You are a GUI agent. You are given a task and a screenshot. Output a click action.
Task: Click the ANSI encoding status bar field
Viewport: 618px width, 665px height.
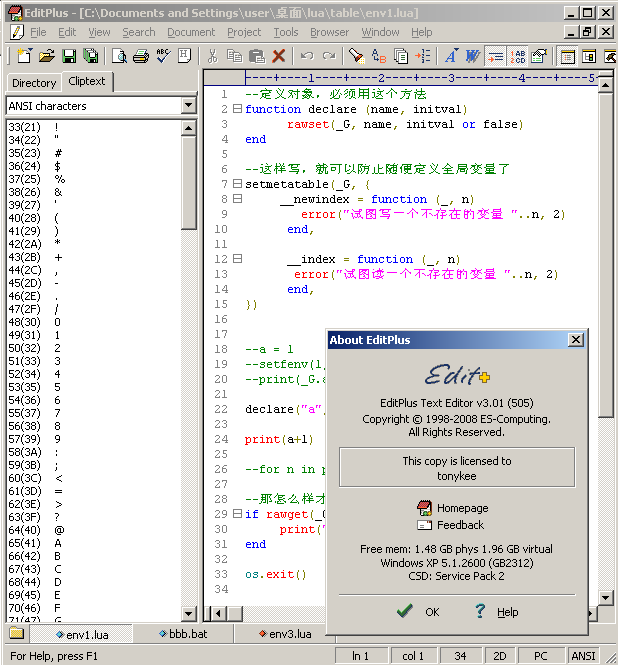coord(584,656)
